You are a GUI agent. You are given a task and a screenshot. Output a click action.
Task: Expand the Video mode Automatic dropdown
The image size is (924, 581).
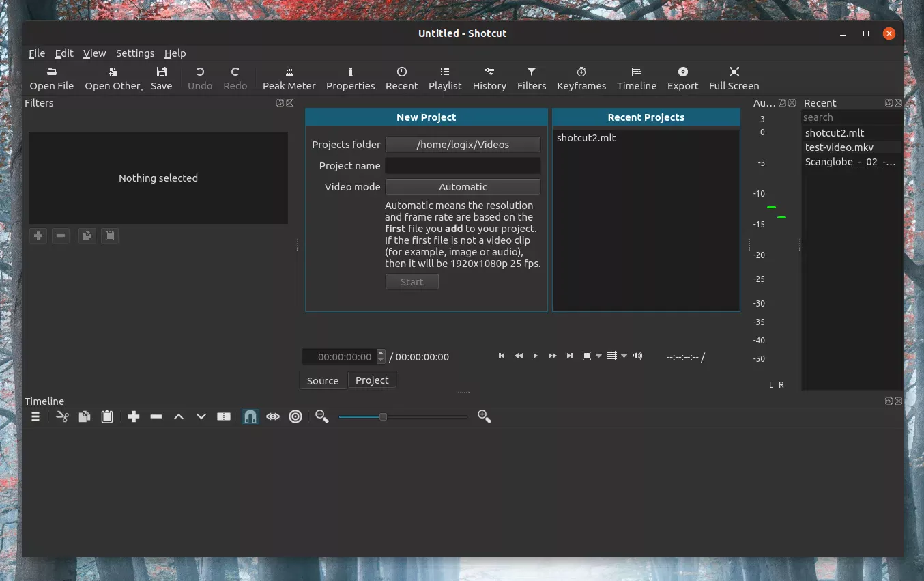(463, 187)
